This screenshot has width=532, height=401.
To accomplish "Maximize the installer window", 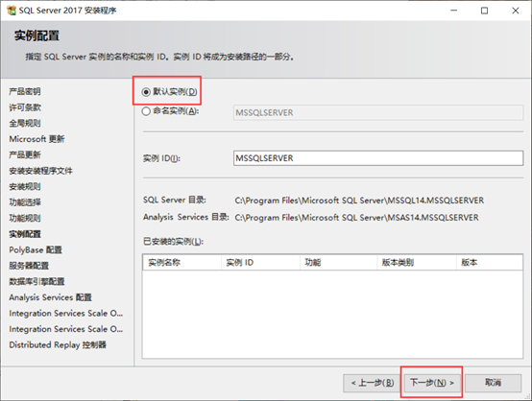I will coord(485,11).
